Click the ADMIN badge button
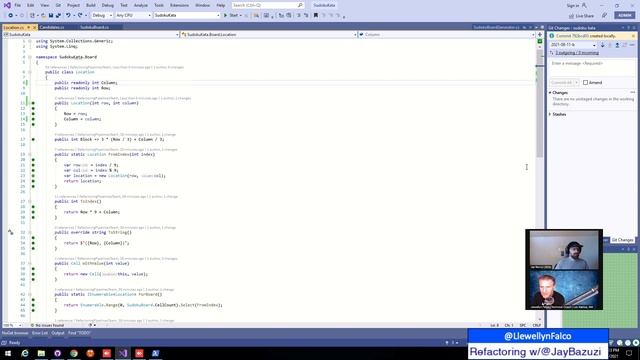 click(x=624, y=16)
